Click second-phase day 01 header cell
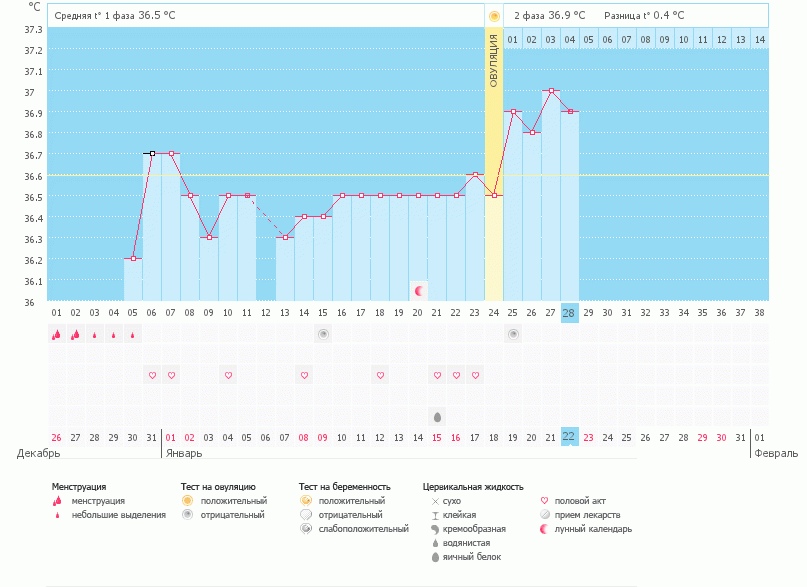 (513, 39)
